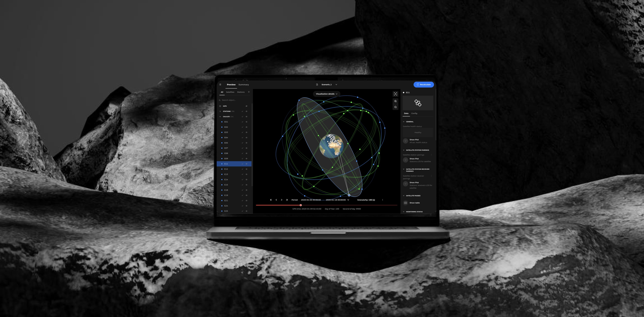
Task: Open timeline options three-dot menu
Action: 382,200
